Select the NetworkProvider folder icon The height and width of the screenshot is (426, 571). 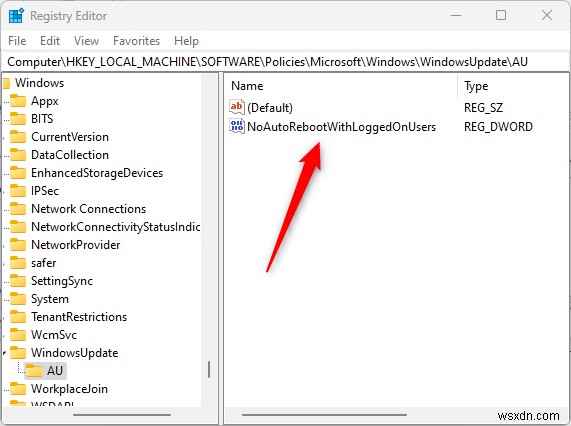(x=18, y=245)
